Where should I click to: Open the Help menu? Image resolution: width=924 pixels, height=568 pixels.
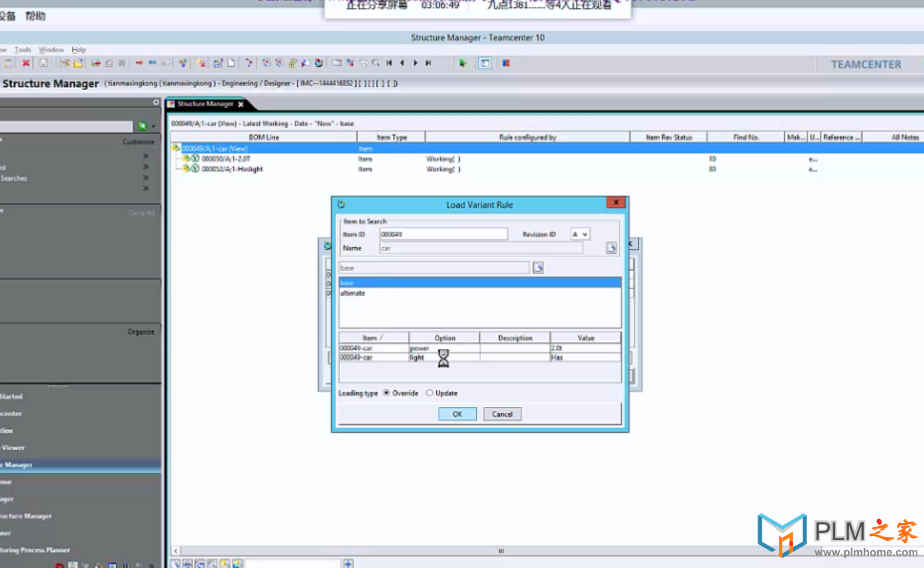[79, 50]
